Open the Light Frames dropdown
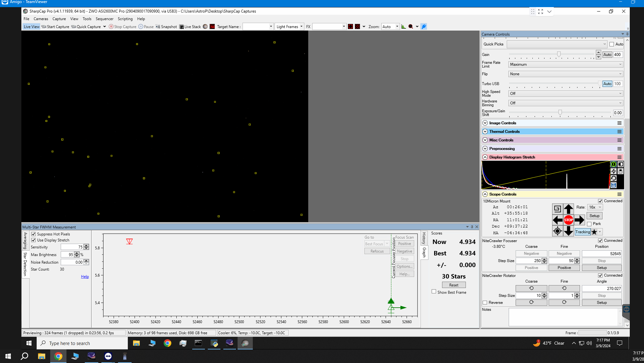This screenshot has height=363, width=644. [x=289, y=26]
